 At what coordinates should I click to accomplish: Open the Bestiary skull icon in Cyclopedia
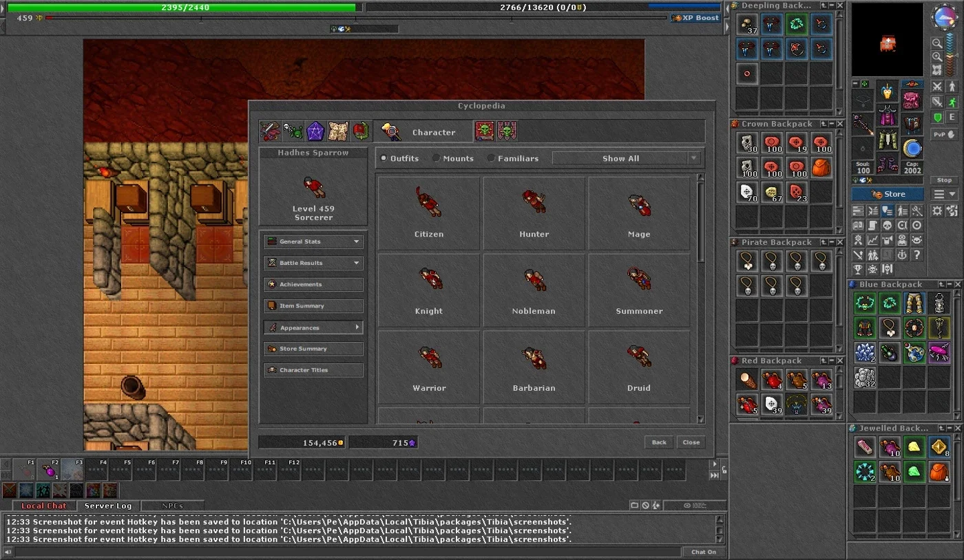(x=293, y=131)
